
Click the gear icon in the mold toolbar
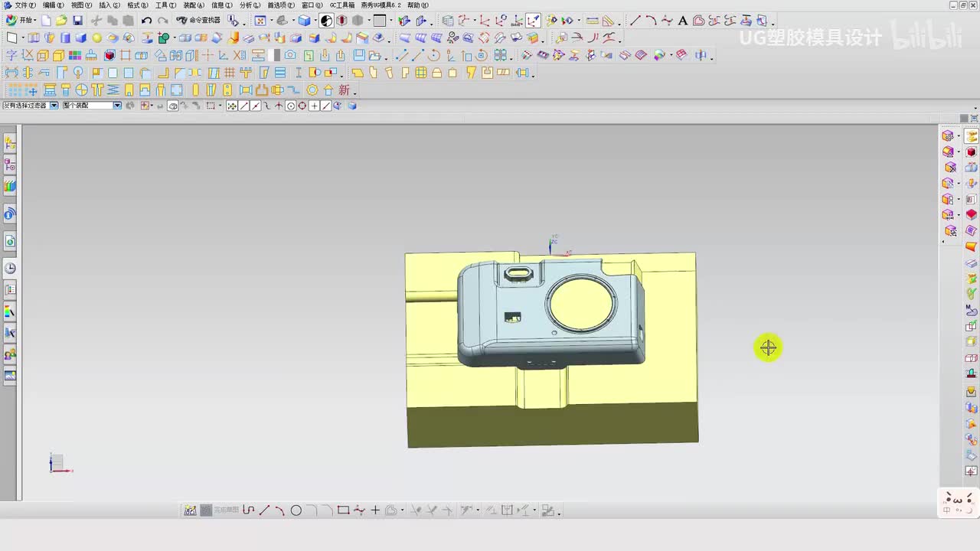(x=312, y=90)
